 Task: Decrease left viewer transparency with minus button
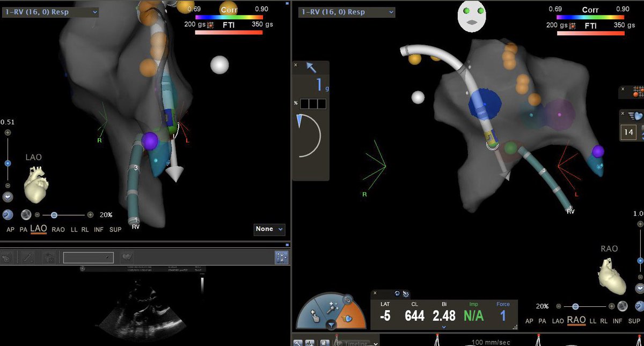tap(38, 215)
